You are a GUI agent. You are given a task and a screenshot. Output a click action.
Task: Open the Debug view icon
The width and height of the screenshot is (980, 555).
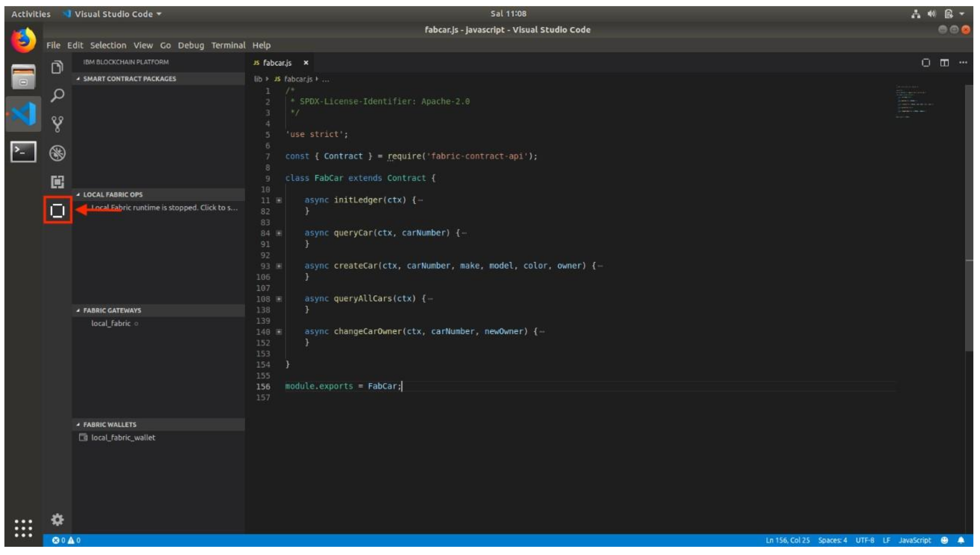pos(57,153)
